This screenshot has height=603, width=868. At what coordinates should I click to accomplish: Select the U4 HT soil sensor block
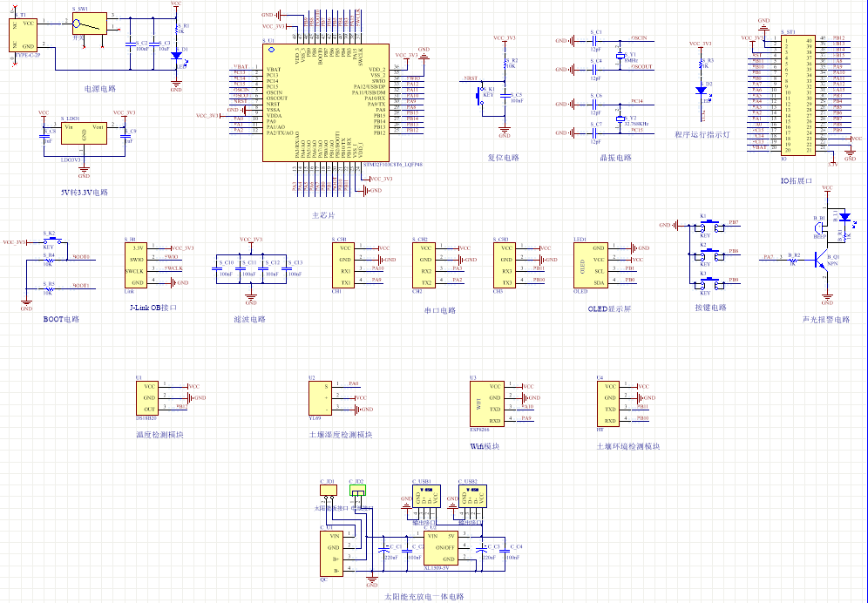coord(608,403)
